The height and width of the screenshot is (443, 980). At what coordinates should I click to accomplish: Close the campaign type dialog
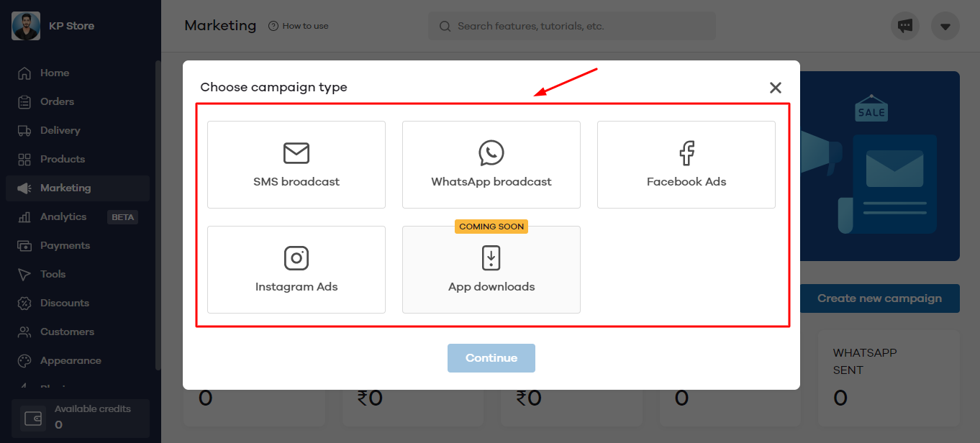[x=775, y=88]
